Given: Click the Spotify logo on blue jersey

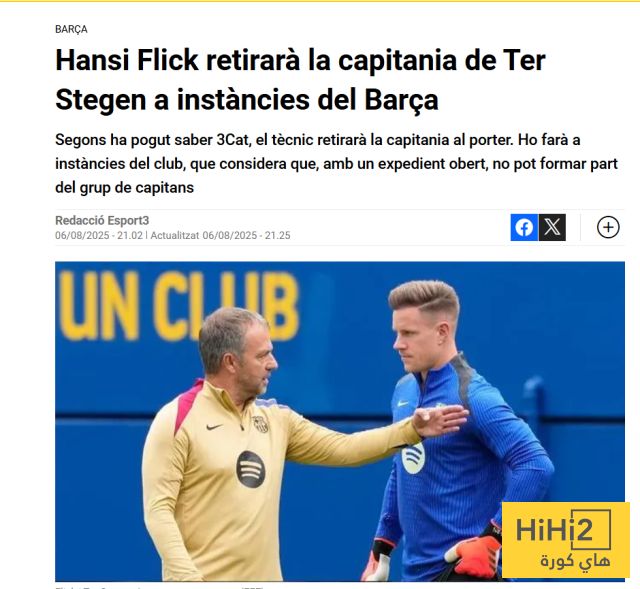Looking at the screenshot, I should (x=413, y=458).
